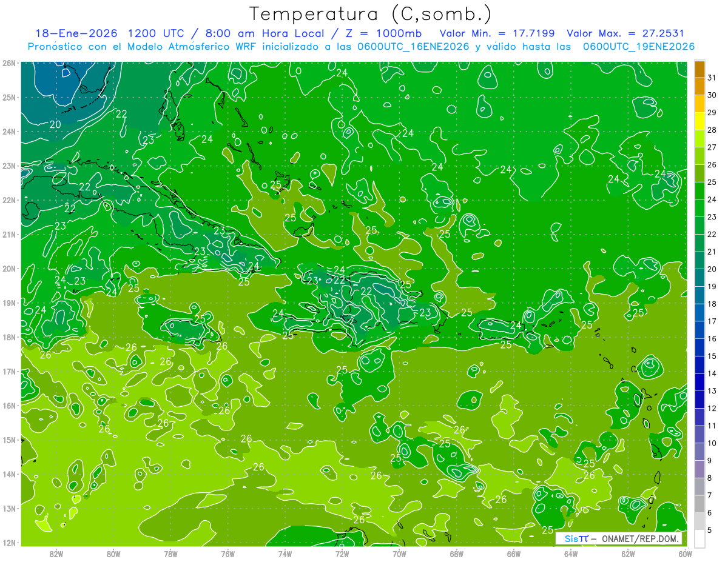Click the longitude axis label "80W"
Screen dimensions: 728x562
pyautogui.click(x=113, y=554)
